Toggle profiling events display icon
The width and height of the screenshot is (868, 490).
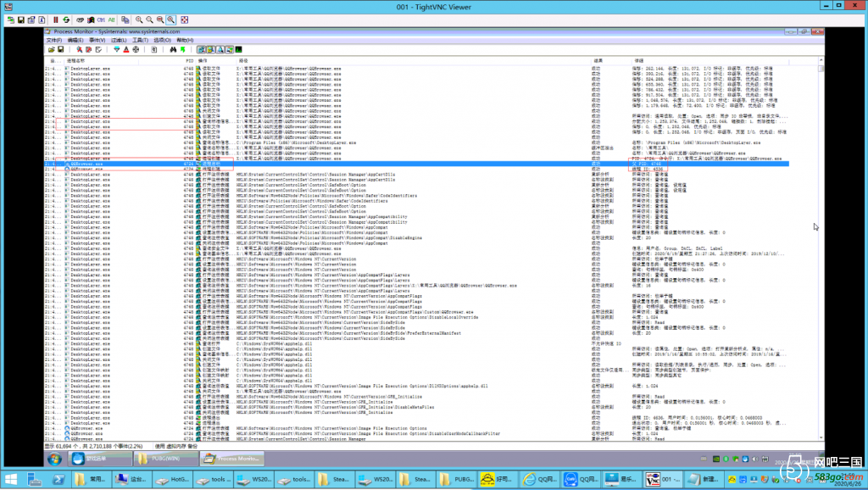[238, 50]
